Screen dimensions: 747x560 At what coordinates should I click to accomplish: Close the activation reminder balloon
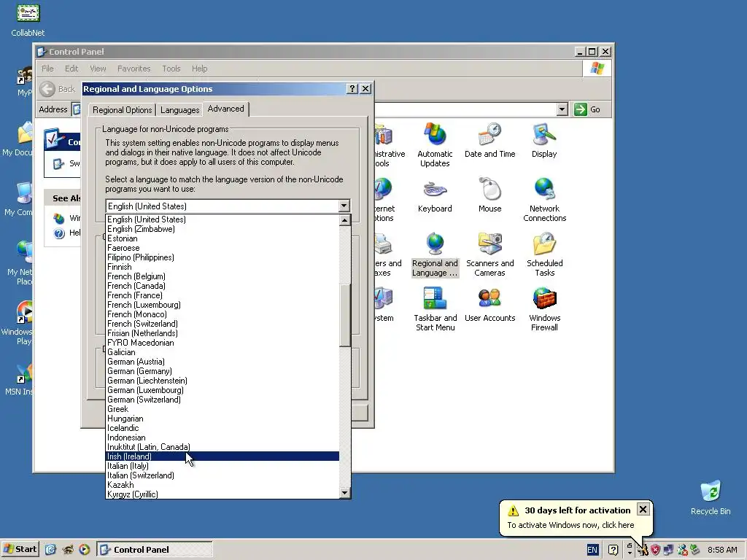pyautogui.click(x=643, y=510)
